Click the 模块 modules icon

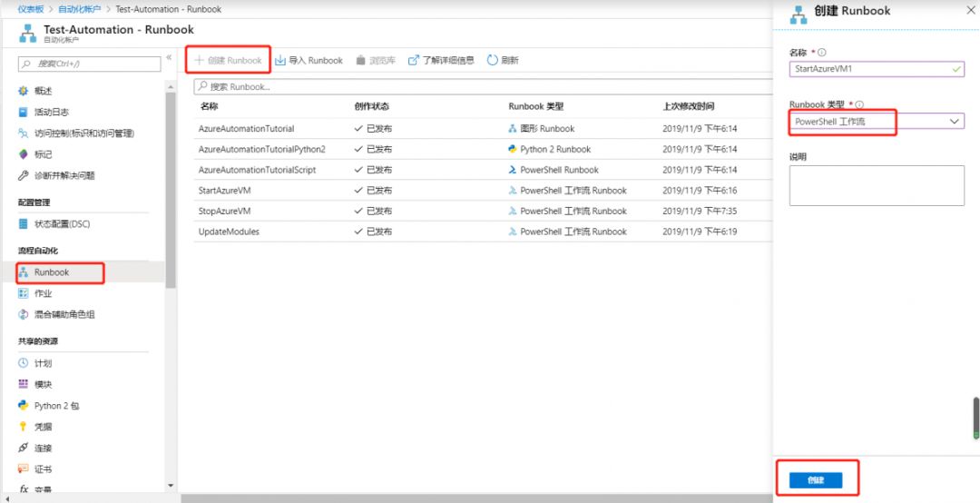point(23,384)
